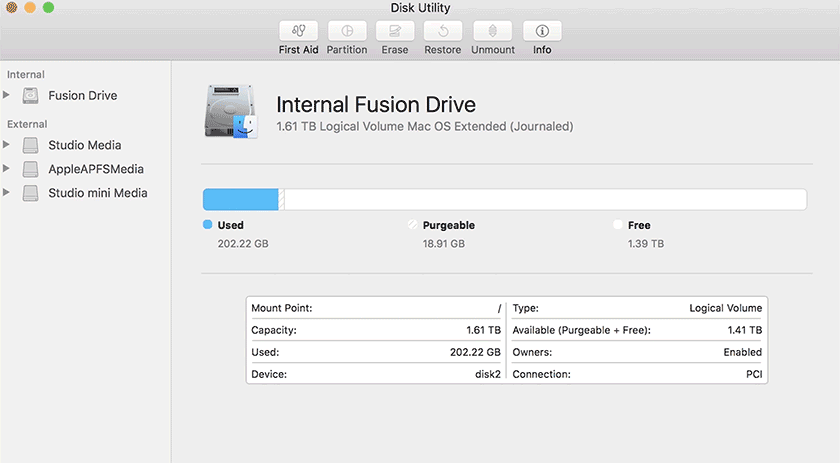Click the Capacity value 1.61 TB
Viewport: 840px width, 463px height.
point(483,330)
